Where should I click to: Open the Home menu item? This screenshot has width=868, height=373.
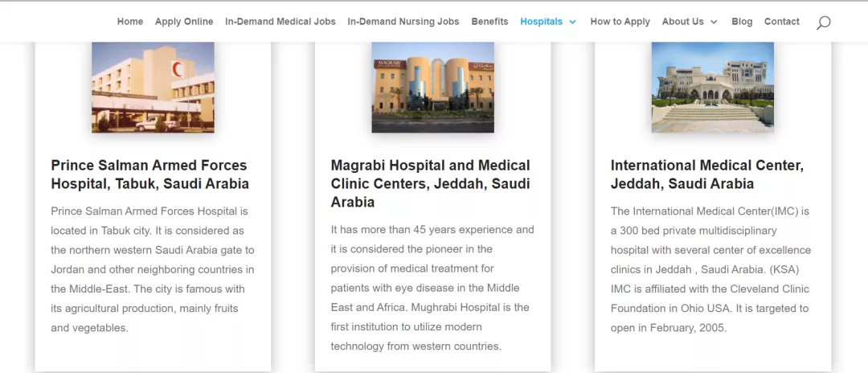tap(130, 22)
